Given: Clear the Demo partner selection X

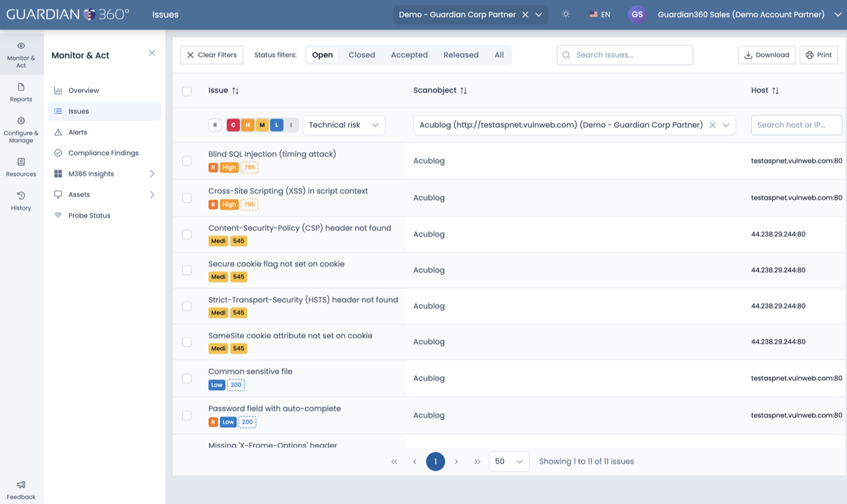Looking at the screenshot, I should 525,15.
